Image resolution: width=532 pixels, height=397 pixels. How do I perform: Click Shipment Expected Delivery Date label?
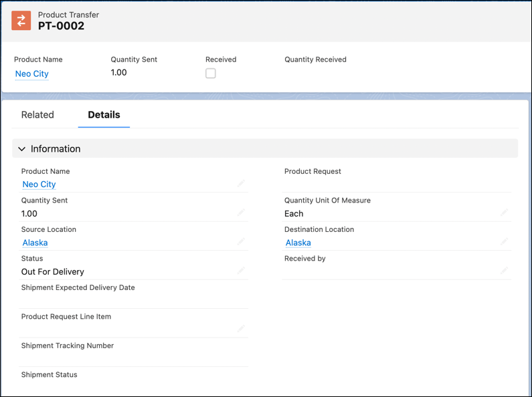78,287
